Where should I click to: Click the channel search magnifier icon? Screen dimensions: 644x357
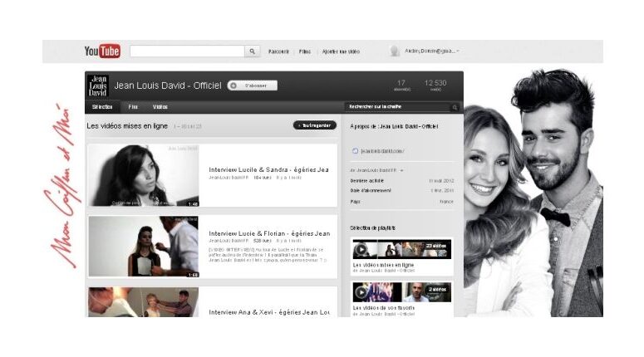[x=455, y=107]
